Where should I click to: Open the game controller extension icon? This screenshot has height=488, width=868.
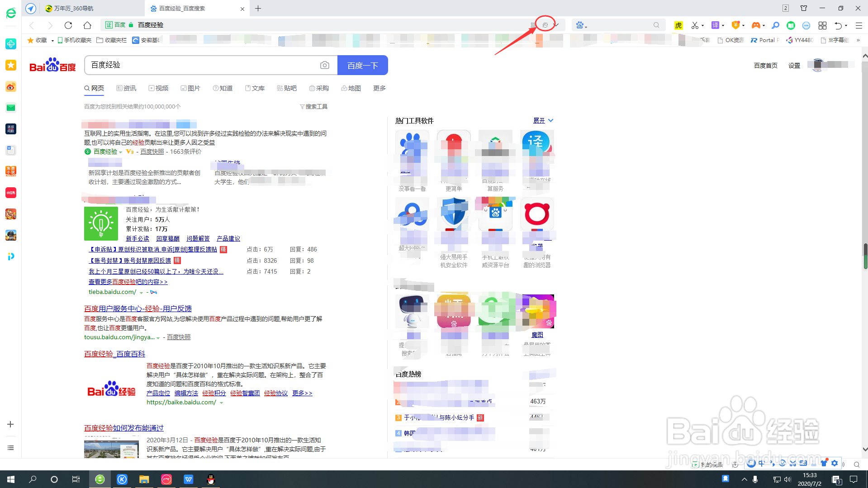tap(756, 25)
